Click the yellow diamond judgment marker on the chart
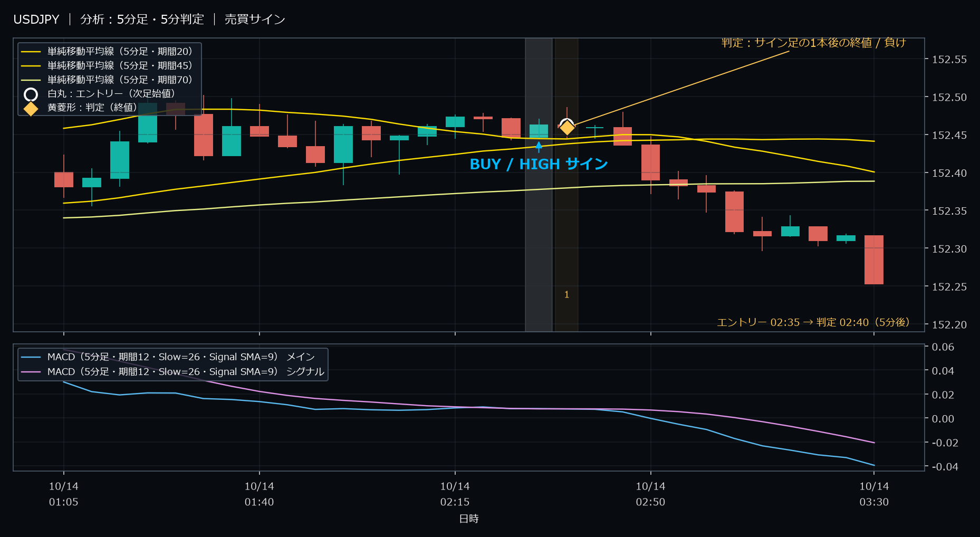 [567, 127]
